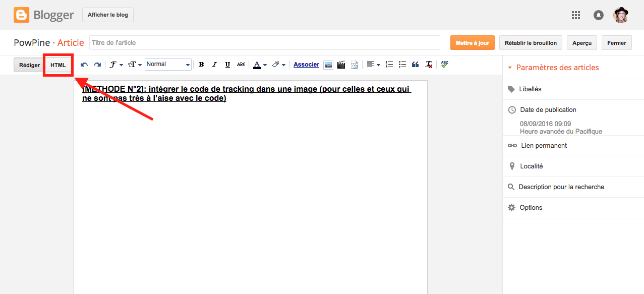Screen dimensions: 644x294
Task: Insert an image using the picture icon
Action: [x=328, y=65]
